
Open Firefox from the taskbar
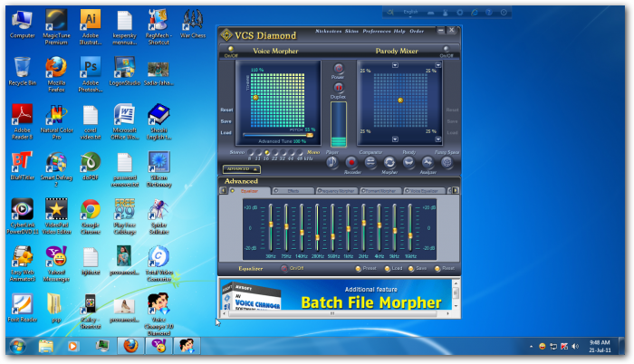130,346
